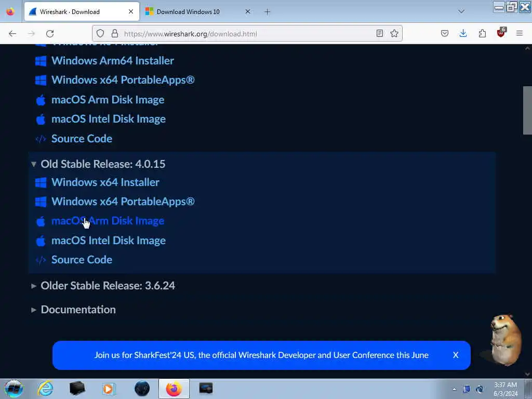Toggle reader view icon in address bar
The height and width of the screenshot is (399, 532).
pos(380,33)
